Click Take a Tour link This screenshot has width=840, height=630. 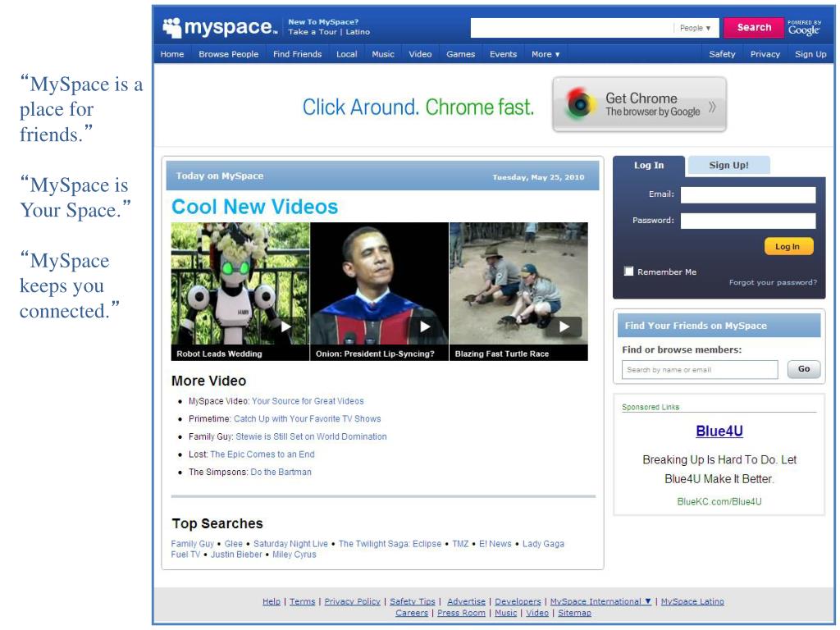pyautogui.click(x=313, y=32)
